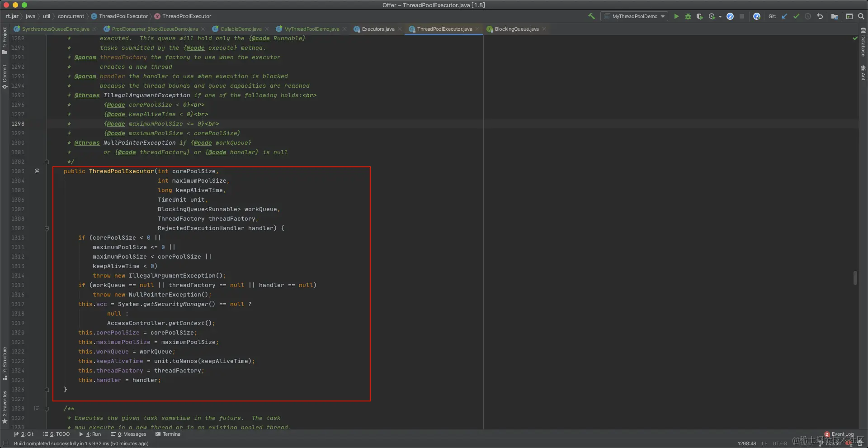Image resolution: width=868 pixels, height=448 pixels.
Task: Click the util breadcrumb segment
Action: (47, 16)
